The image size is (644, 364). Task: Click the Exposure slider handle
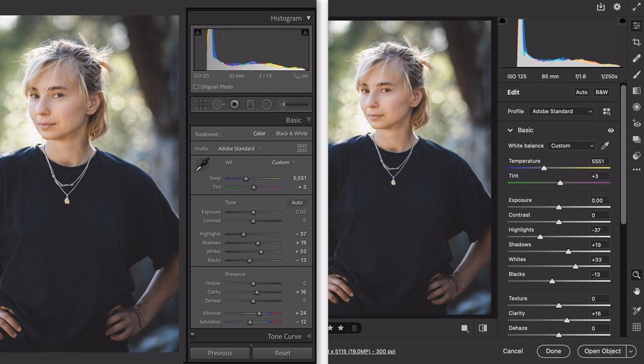(x=559, y=206)
